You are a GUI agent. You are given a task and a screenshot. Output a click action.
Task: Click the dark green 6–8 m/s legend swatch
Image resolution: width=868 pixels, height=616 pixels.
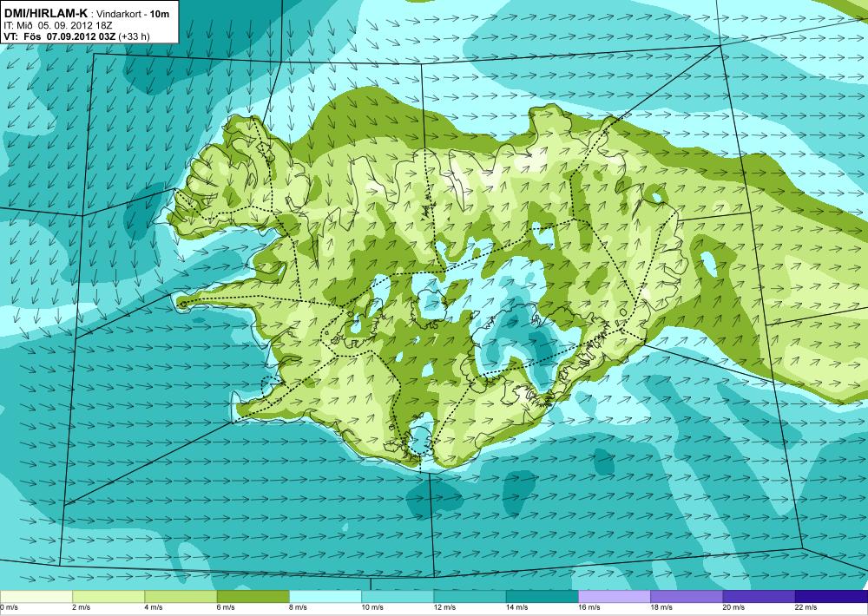[253, 596]
